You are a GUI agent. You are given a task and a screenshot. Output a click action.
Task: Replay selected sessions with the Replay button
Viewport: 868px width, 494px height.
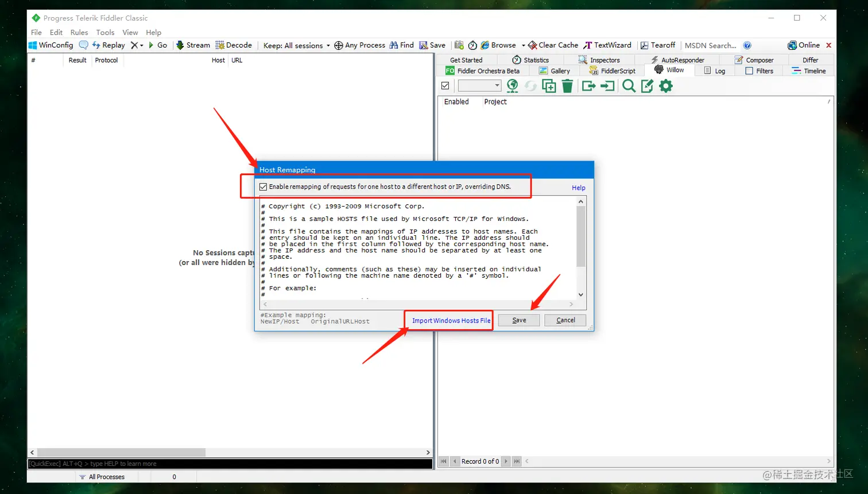pos(108,45)
